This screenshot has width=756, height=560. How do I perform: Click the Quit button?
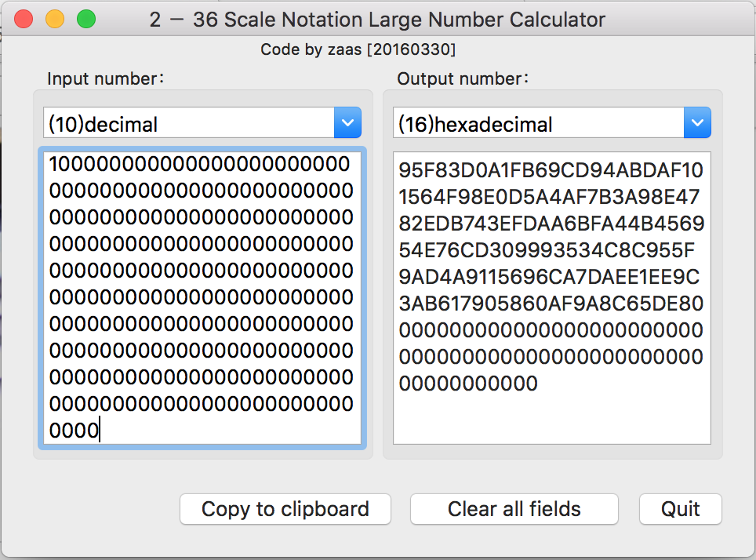[680, 509]
